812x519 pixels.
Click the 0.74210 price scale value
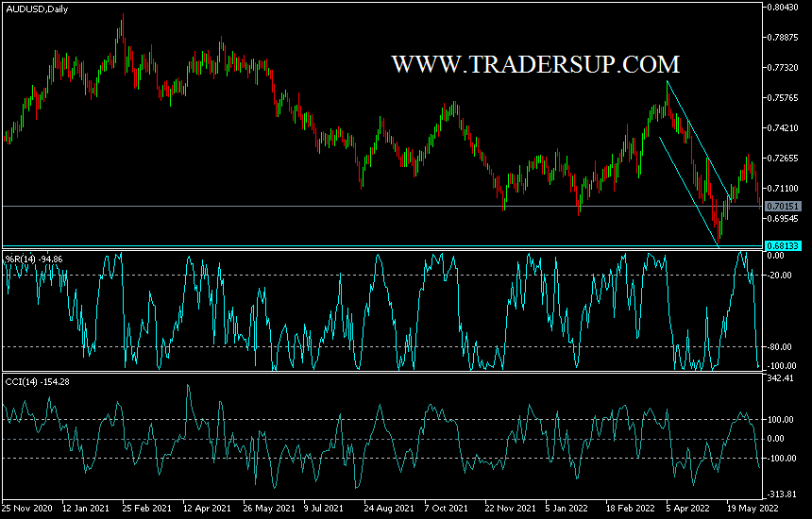click(783, 127)
